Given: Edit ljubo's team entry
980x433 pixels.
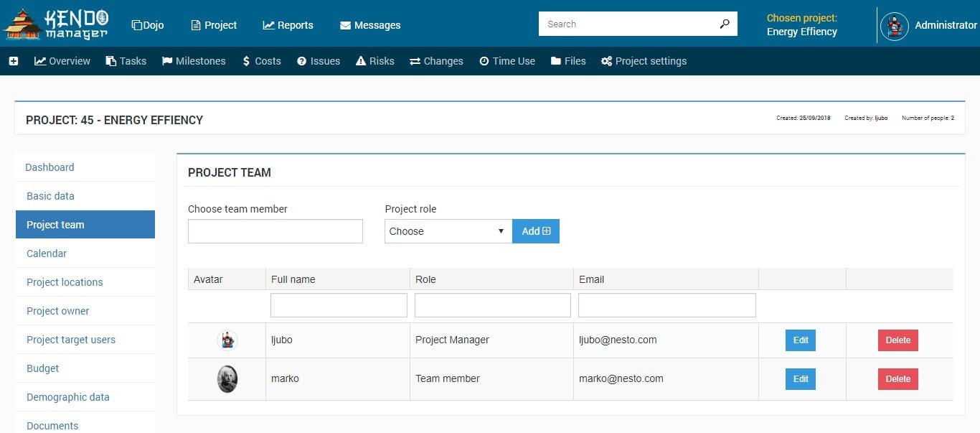Looking at the screenshot, I should (x=801, y=340).
